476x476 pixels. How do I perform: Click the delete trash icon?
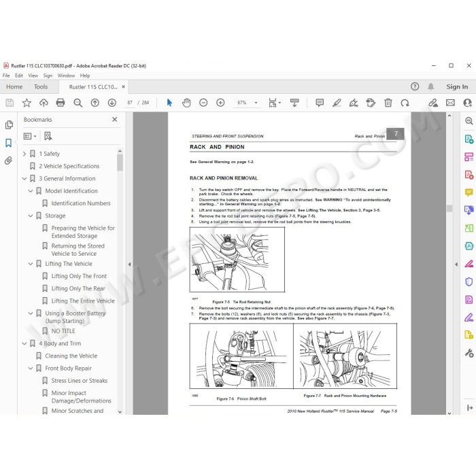pyautogui.click(x=388, y=103)
